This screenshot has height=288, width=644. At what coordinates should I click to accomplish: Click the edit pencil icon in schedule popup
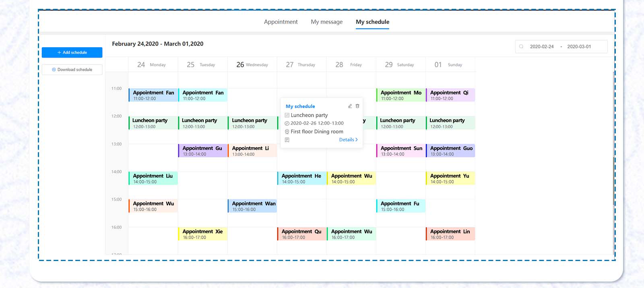click(x=350, y=106)
